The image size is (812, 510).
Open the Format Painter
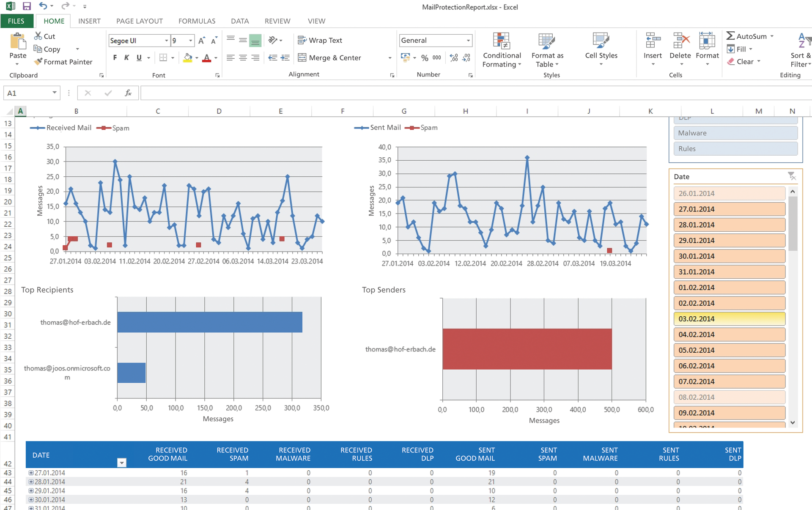63,62
